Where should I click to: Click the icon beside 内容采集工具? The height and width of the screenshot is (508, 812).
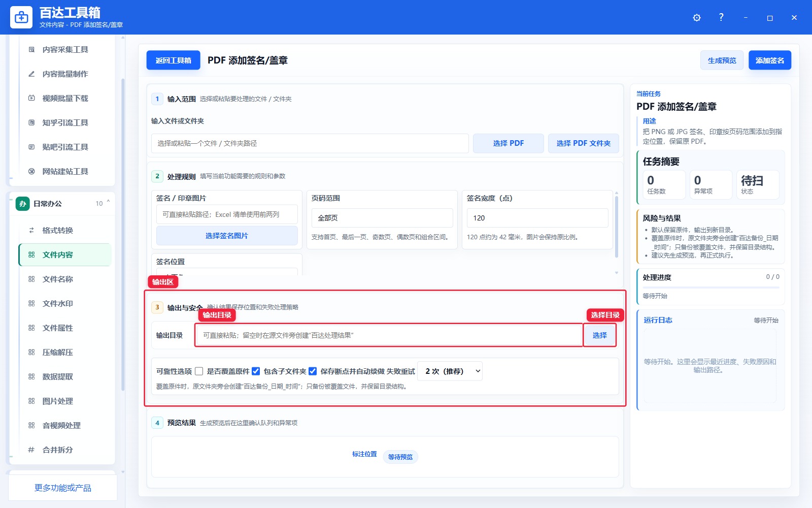point(31,49)
